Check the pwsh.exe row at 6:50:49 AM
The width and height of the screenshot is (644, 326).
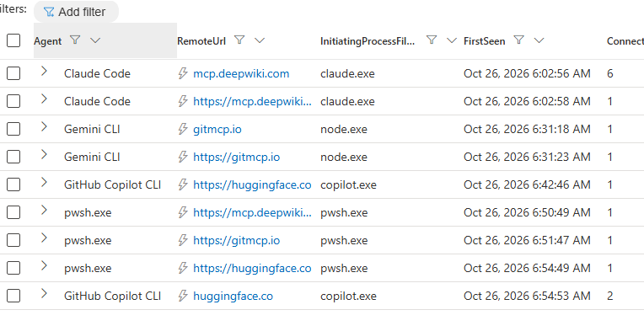(13, 212)
